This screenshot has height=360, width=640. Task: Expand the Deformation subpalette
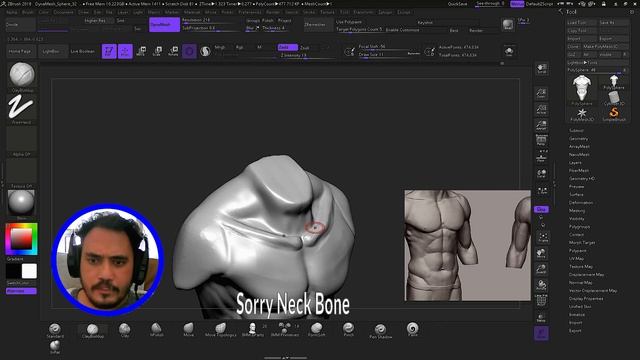(581, 203)
